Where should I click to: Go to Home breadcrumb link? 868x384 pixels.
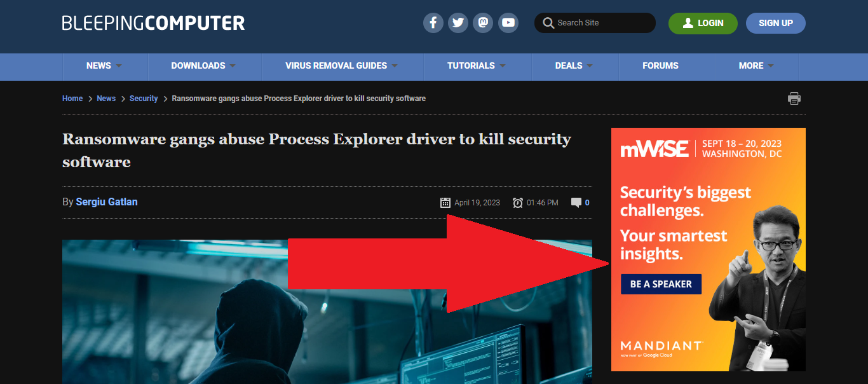pos(72,99)
